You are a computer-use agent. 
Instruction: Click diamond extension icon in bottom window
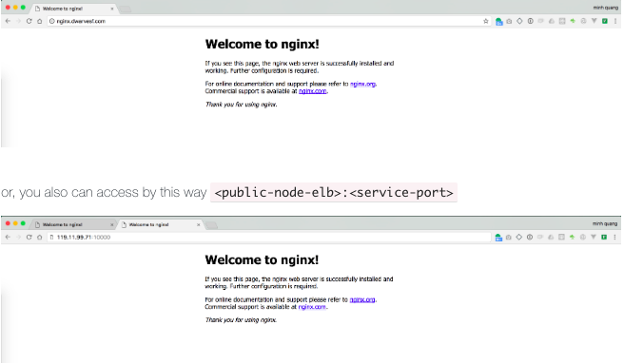click(x=519, y=237)
